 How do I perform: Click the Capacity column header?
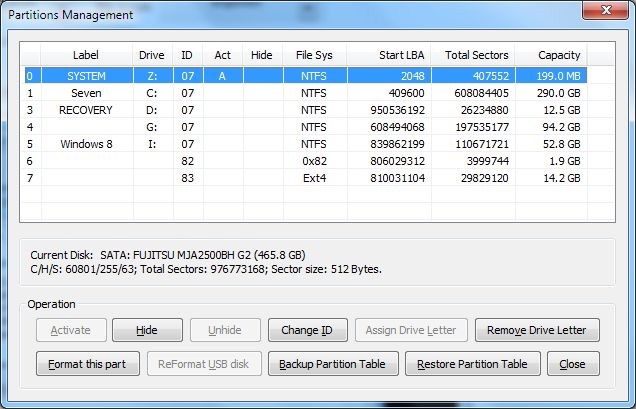559,55
